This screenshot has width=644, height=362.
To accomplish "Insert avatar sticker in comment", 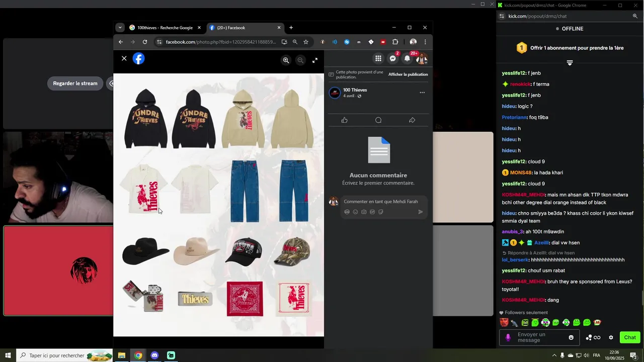I will pos(347,212).
